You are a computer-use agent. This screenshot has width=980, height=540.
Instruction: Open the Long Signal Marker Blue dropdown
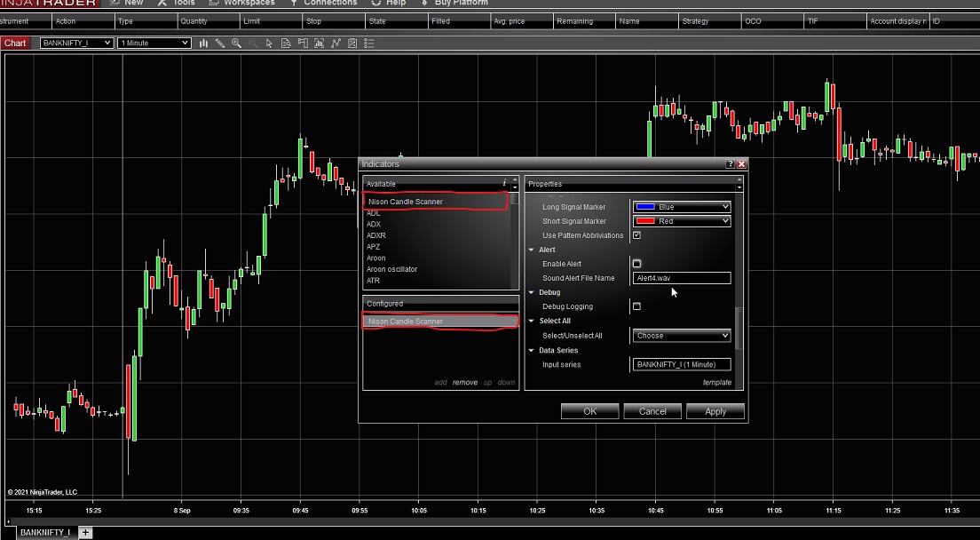click(x=681, y=207)
